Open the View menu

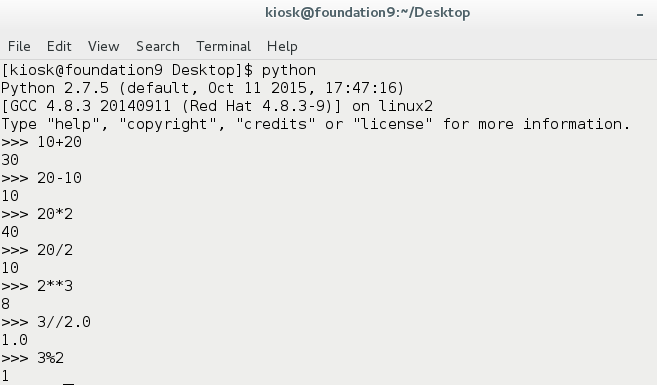click(103, 46)
